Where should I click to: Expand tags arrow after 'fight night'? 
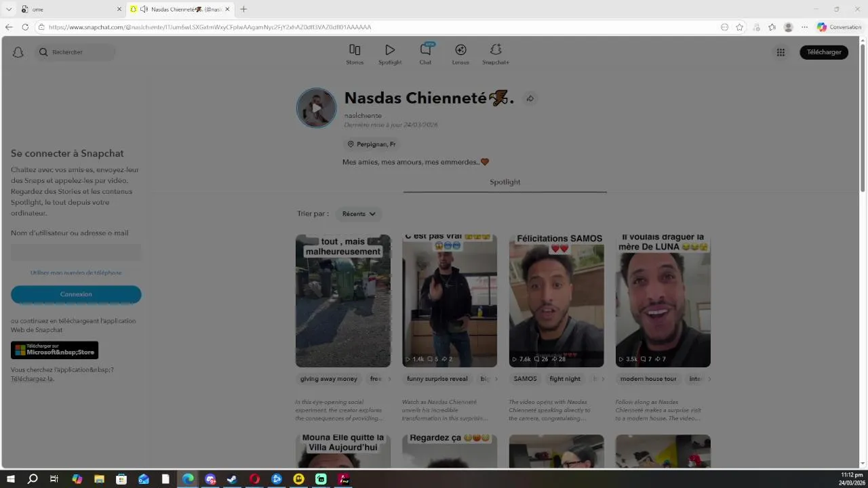click(x=603, y=379)
